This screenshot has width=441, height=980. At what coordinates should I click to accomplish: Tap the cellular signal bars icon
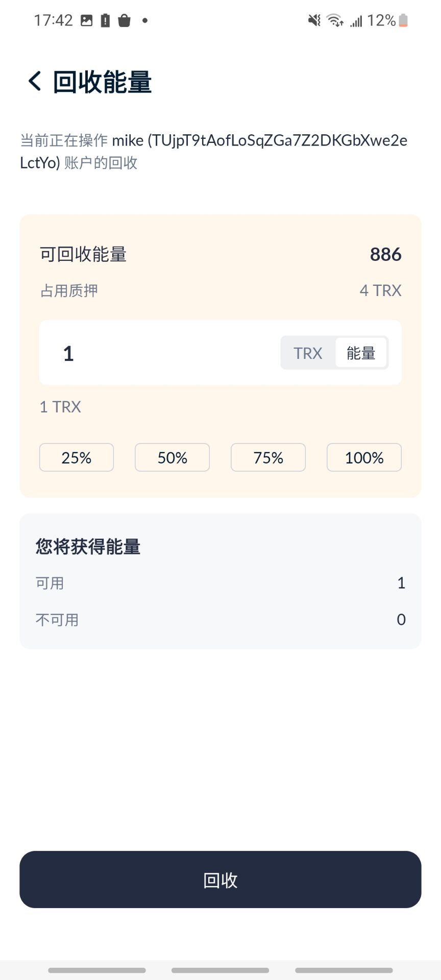[x=356, y=21]
